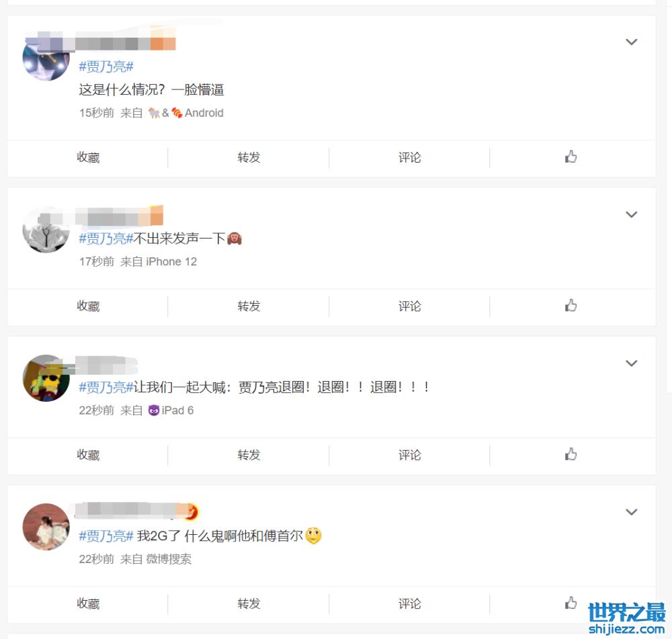Image resolution: width=672 pixels, height=639 pixels.
Task: Like the post shouting 贾乃亮退圈
Action: (x=571, y=454)
